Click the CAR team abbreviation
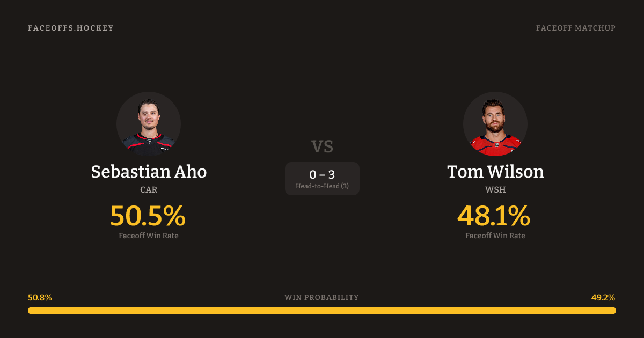The height and width of the screenshot is (338, 644). click(149, 189)
